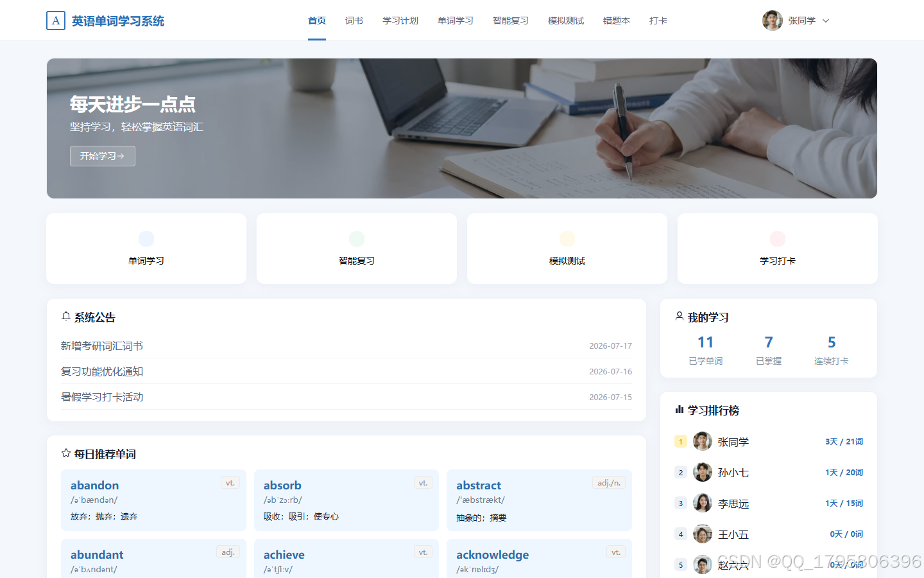Click the bell icon beside 系统公告
Image resolution: width=924 pixels, height=578 pixels.
(x=66, y=317)
